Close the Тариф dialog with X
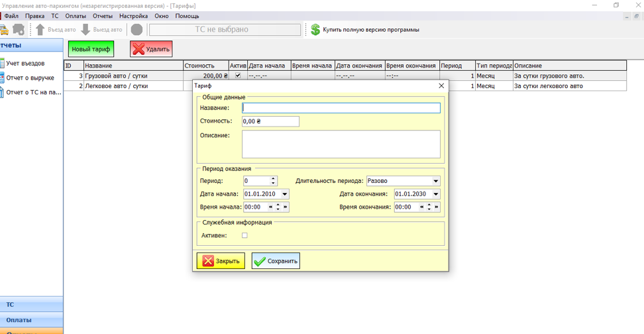Viewport: 644px width, 334px height. pyautogui.click(x=441, y=86)
